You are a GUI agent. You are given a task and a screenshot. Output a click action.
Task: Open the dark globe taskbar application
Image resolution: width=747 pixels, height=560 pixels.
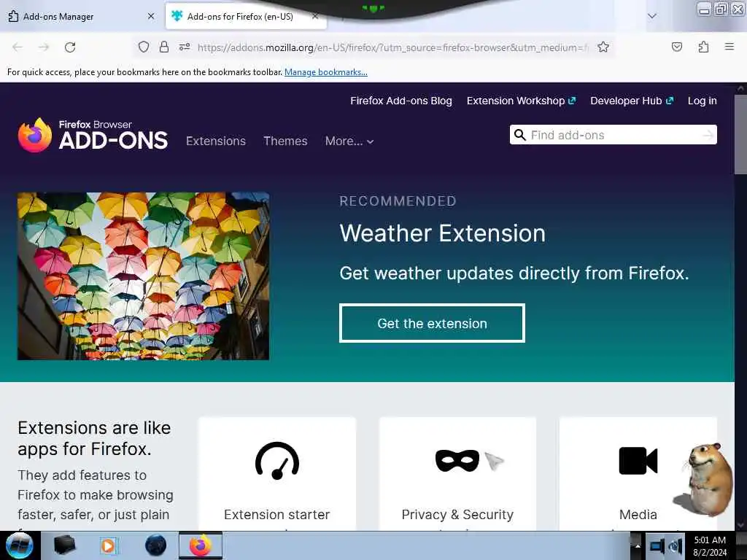[x=156, y=545]
